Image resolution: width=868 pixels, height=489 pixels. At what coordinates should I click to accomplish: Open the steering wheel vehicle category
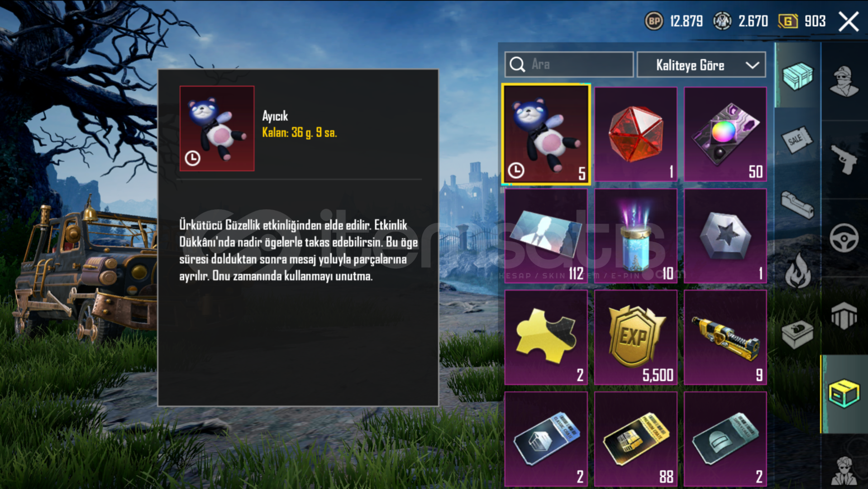click(x=844, y=238)
